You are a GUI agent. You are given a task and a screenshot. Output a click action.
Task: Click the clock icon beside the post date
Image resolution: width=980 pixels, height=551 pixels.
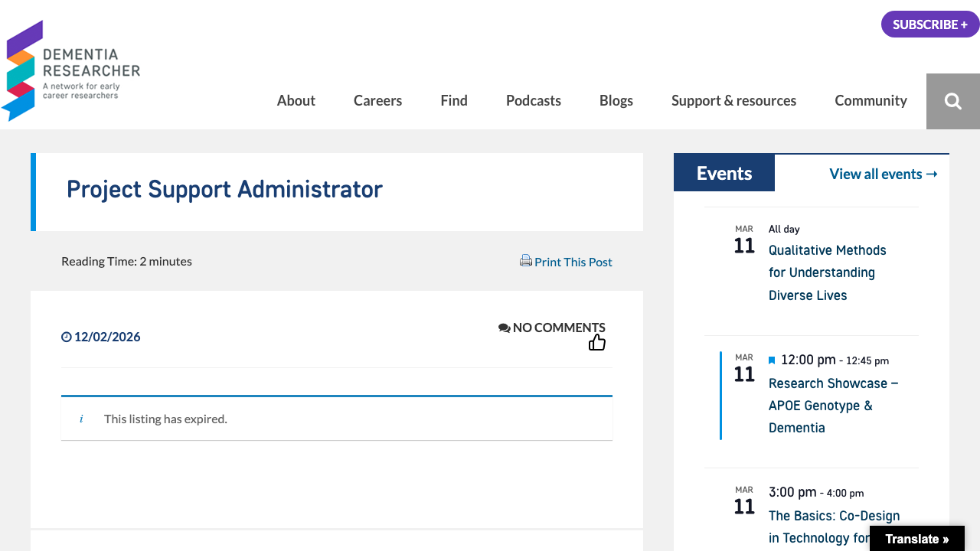pos(66,337)
